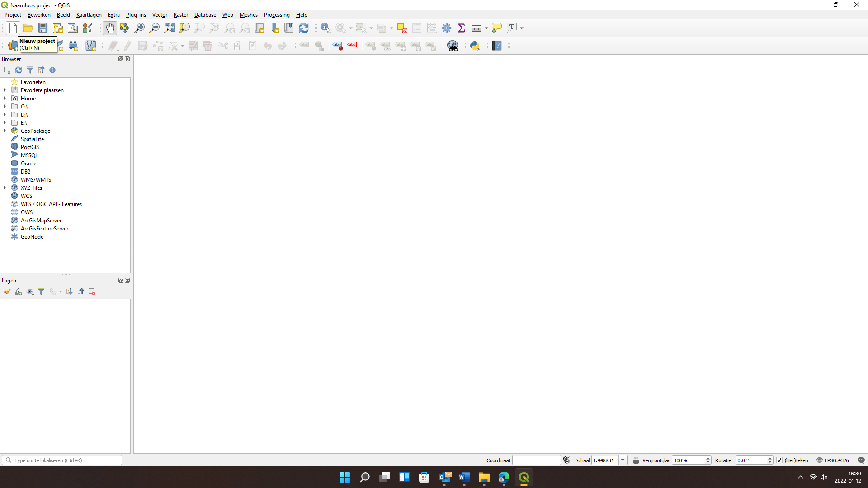The width and height of the screenshot is (868, 488).
Task: Toggle Filter Legend funnel in Lagen panel
Action: click(41, 291)
